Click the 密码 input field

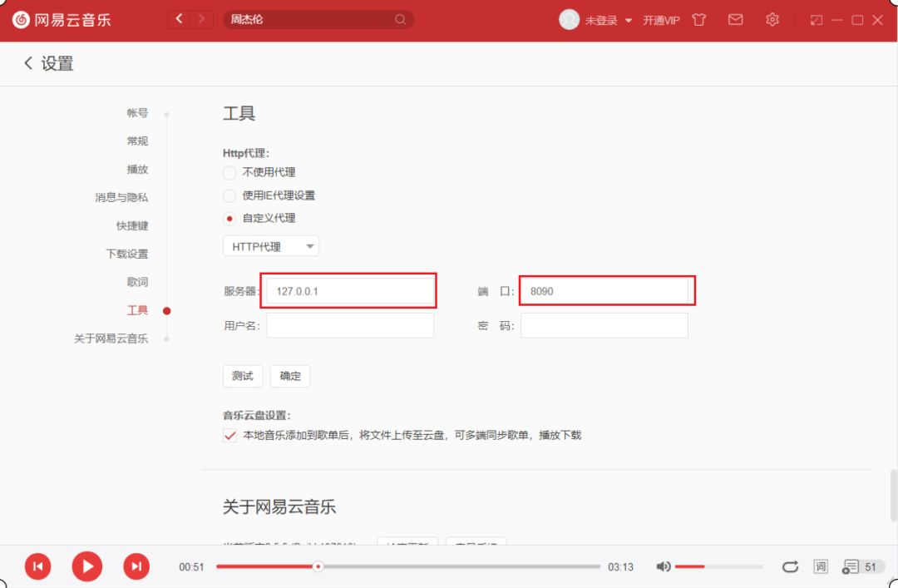coord(604,325)
